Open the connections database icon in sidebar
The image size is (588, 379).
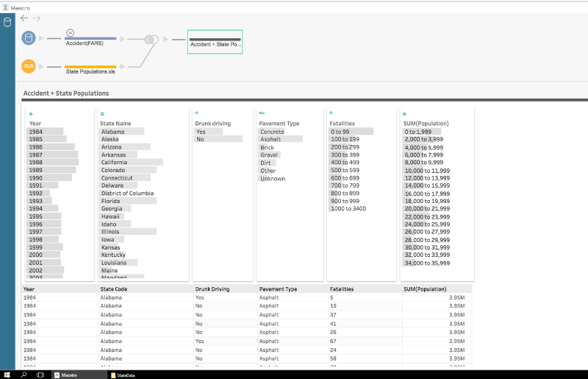7,22
